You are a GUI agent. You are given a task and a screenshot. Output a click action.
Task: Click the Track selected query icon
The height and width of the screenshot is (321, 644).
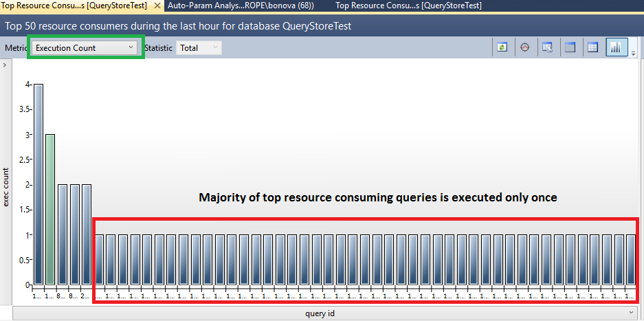525,47
